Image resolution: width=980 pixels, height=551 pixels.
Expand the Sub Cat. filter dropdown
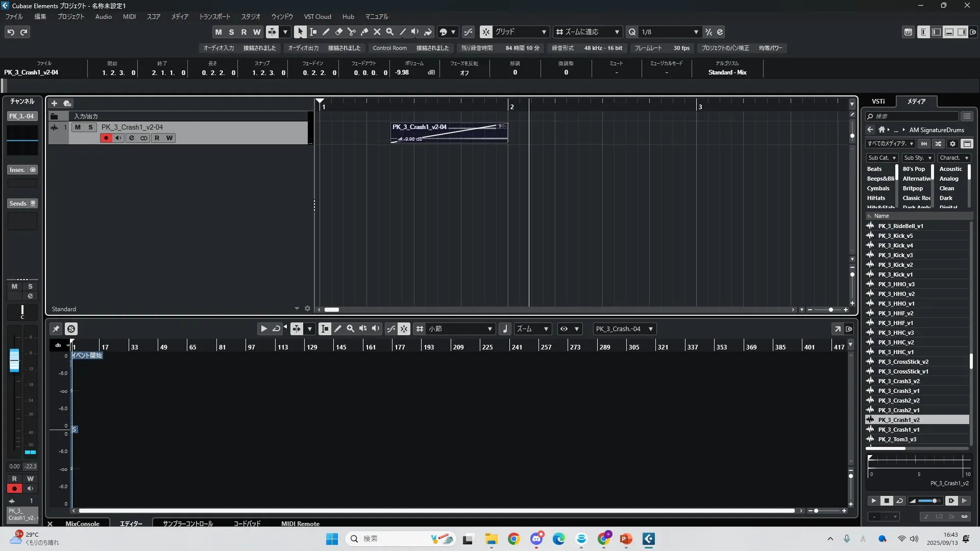881,158
